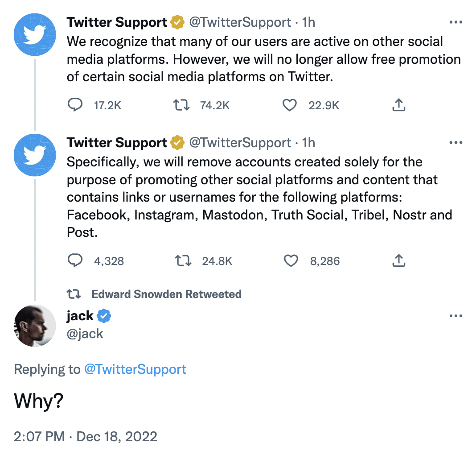Click the Edward Snowden Retweeted label
476x455 pixels.
coord(166,294)
